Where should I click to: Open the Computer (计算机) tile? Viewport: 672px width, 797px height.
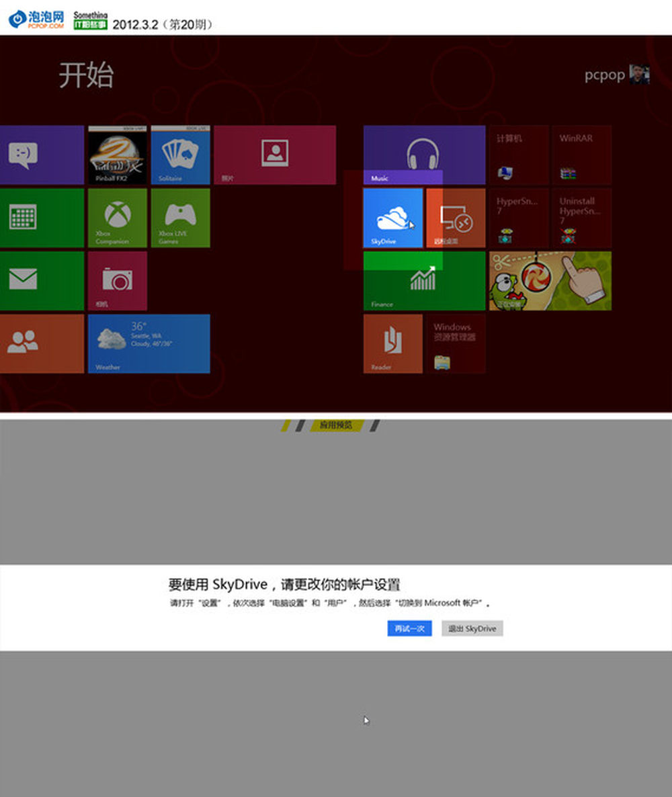pos(519,155)
